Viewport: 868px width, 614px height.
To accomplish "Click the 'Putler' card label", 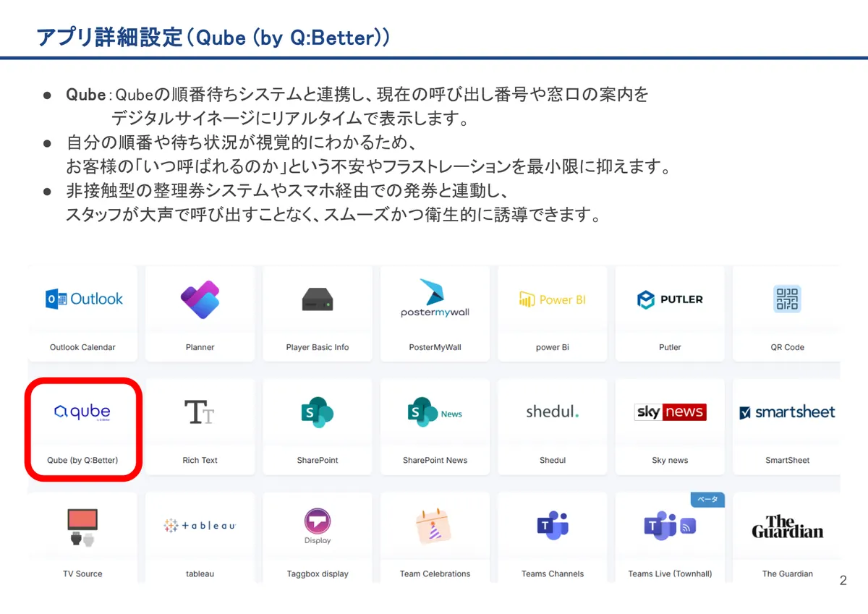I will tap(670, 347).
